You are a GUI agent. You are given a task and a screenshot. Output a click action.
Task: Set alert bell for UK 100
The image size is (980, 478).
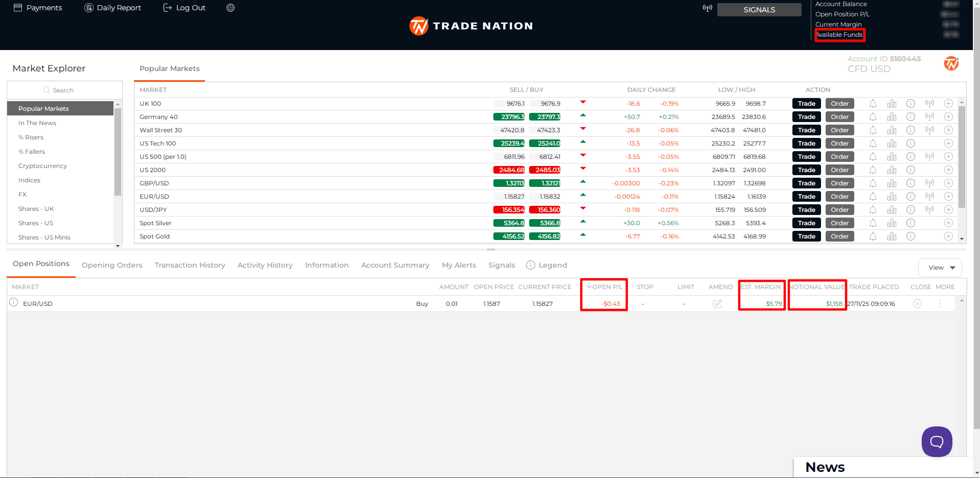(873, 104)
